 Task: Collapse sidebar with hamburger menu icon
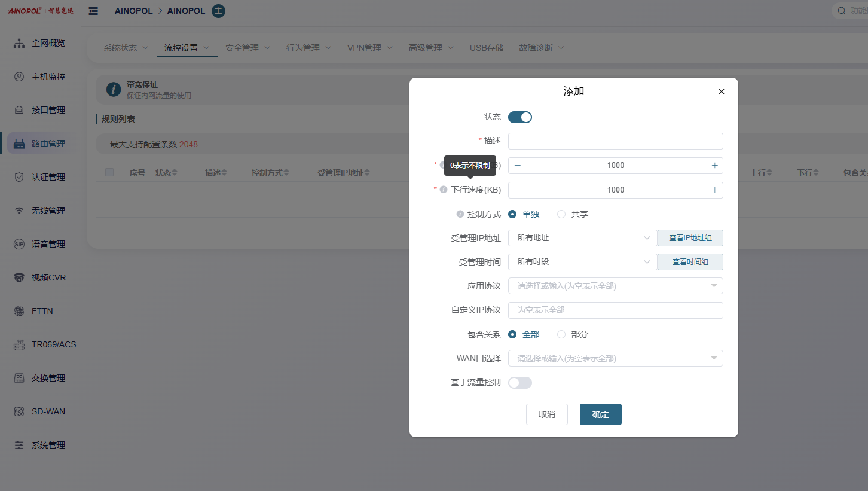coord(93,11)
